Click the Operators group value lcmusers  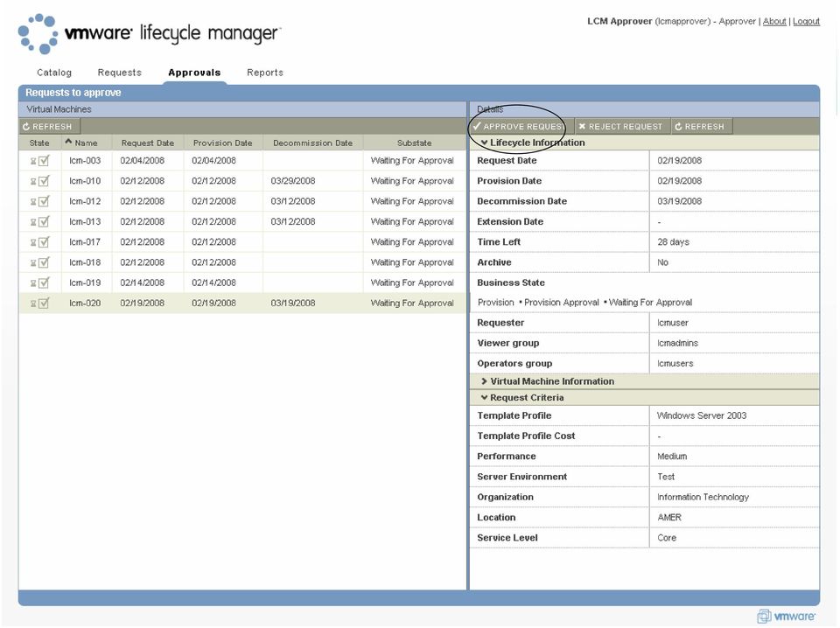pos(675,364)
